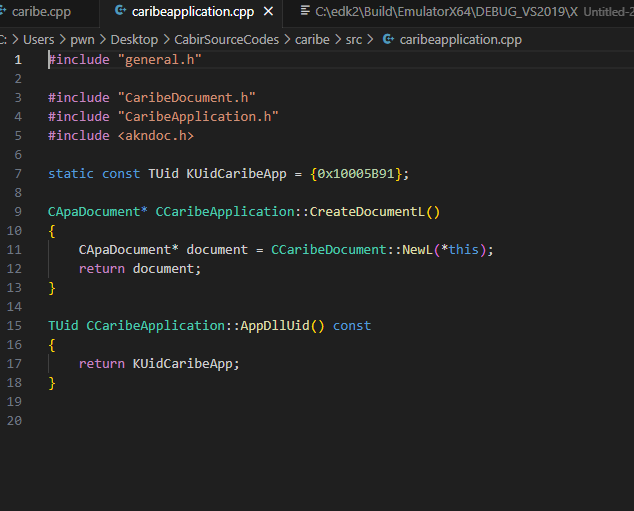The image size is (634, 511).
Task: Click 'return KUidCaribeApp;' statement
Action: point(159,364)
